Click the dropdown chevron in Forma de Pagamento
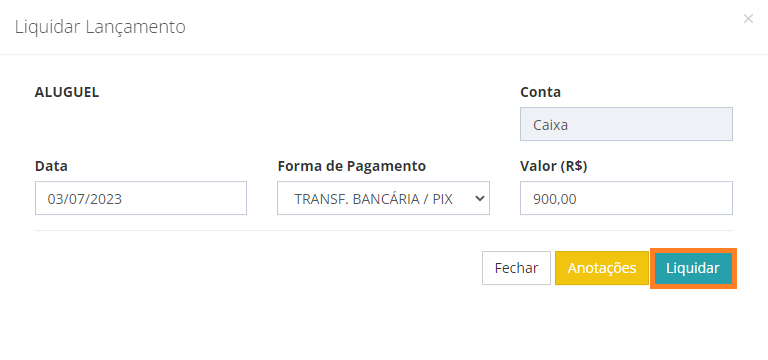The width and height of the screenshot is (768, 360). [480, 198]
